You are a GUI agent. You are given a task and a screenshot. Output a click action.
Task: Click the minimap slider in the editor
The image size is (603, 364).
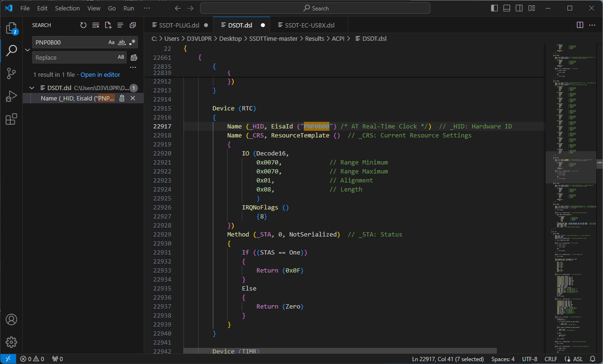571,167
